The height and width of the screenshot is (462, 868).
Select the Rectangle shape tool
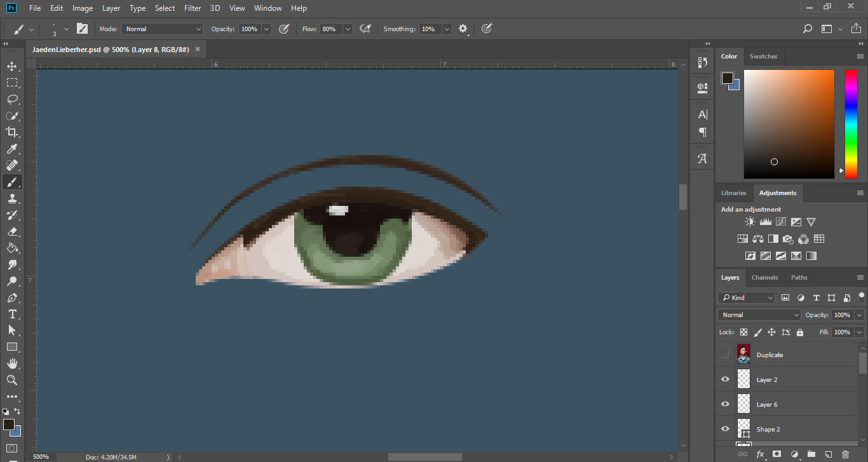point(12,347)
